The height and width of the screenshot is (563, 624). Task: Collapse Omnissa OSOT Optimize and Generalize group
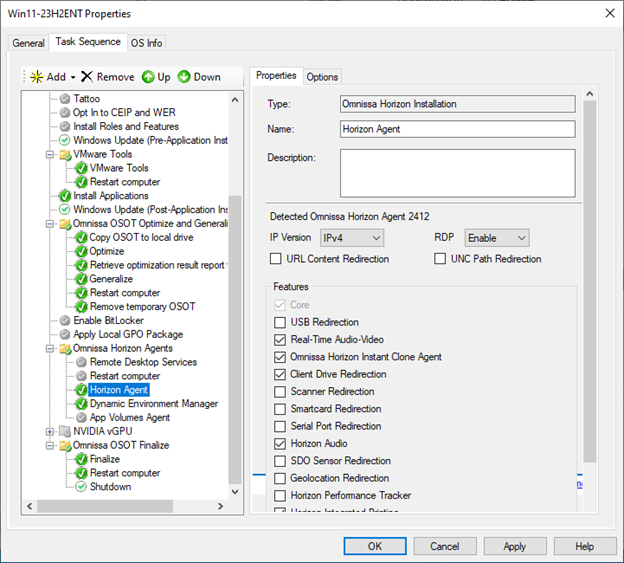coord(50,224)
